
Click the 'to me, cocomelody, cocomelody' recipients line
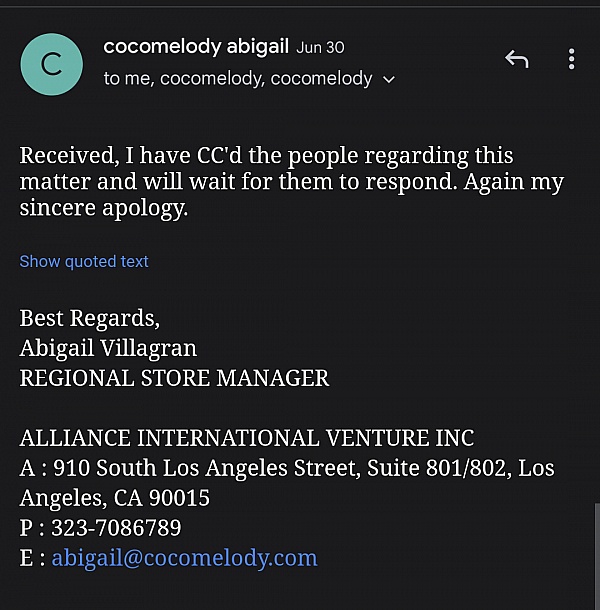coord(237,78)
